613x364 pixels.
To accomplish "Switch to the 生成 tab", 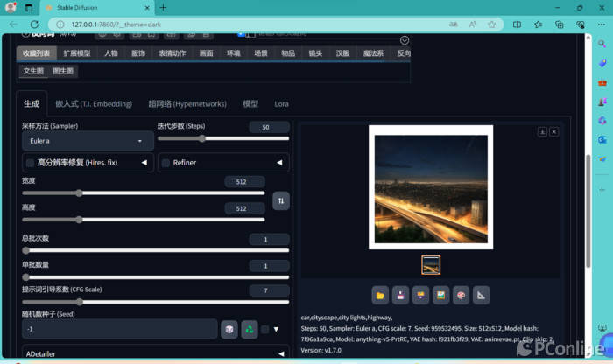I will click(x=32, y=104).
